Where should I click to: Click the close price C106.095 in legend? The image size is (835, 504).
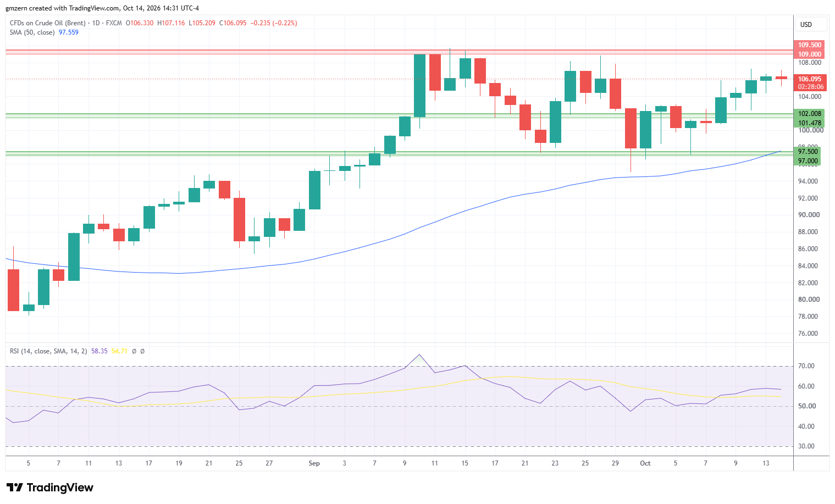click(233, 23)
